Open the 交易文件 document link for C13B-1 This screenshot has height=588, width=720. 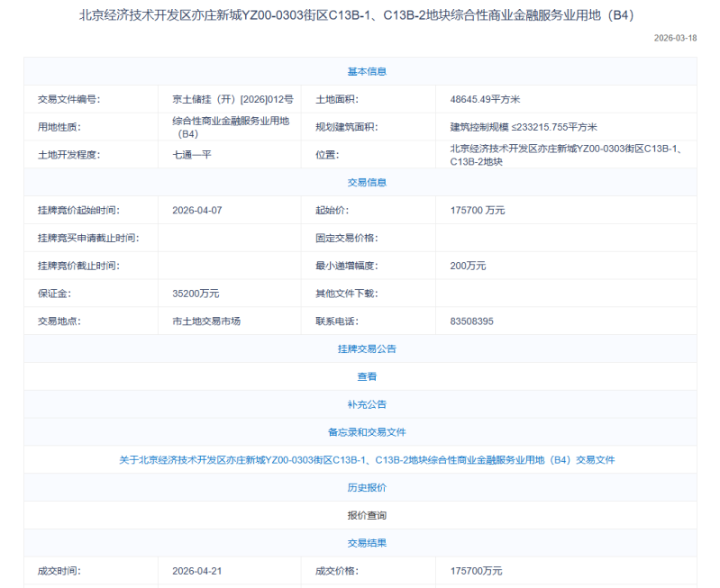coord(367,459)
